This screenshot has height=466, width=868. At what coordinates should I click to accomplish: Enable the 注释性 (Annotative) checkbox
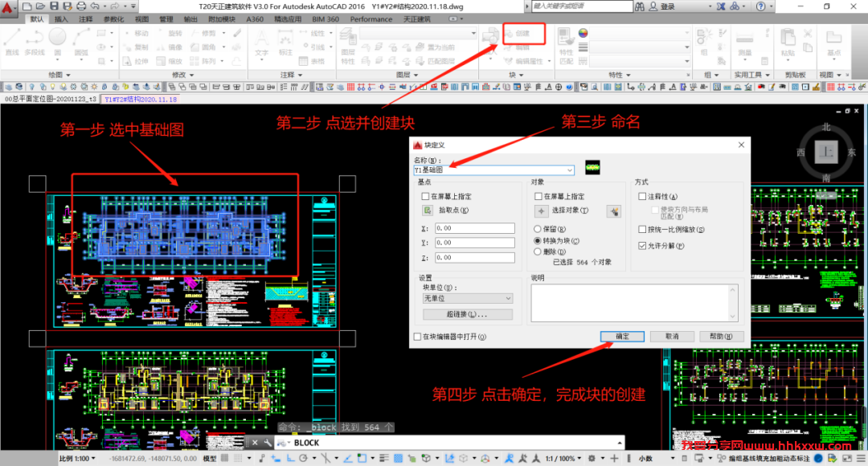coord(642,197)
